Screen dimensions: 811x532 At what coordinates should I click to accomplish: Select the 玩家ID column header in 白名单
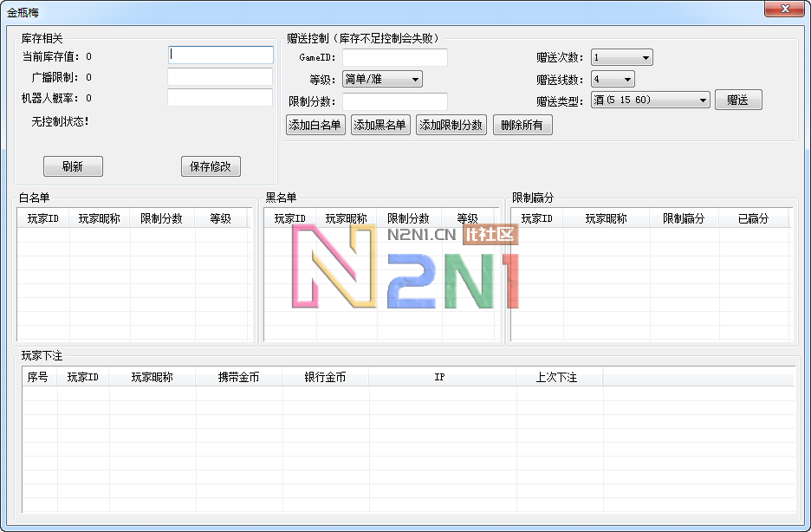click(42, 218)
